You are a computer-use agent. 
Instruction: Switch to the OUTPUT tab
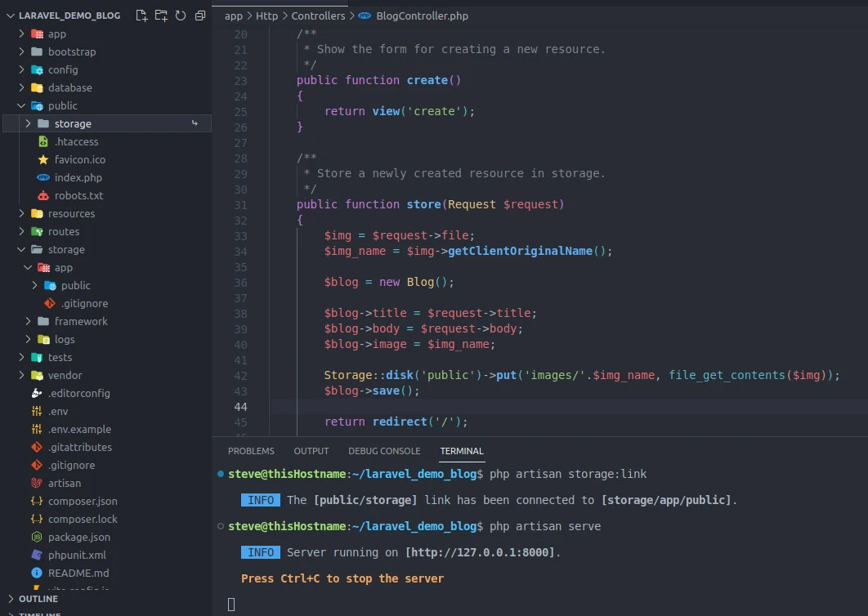click(311, 450)
